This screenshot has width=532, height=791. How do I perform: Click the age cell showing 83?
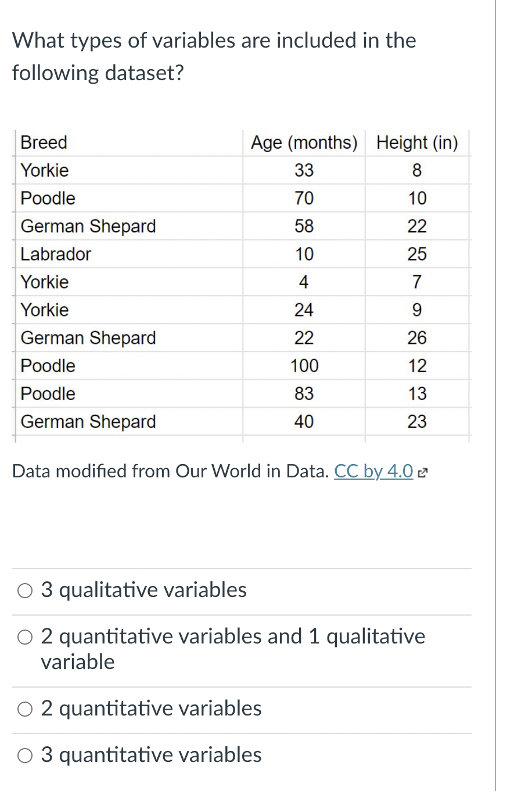tap(304, 394)
